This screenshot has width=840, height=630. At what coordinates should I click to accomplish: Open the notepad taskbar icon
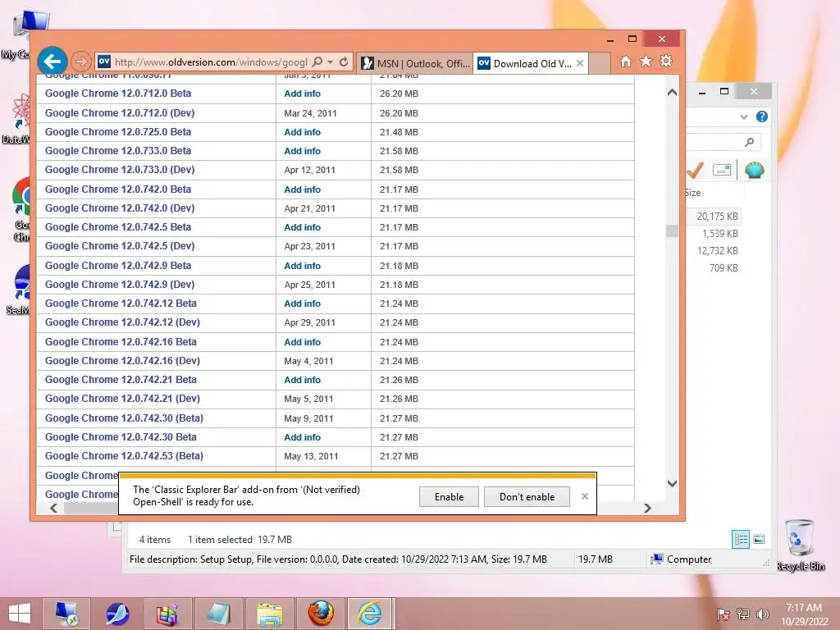217,614
